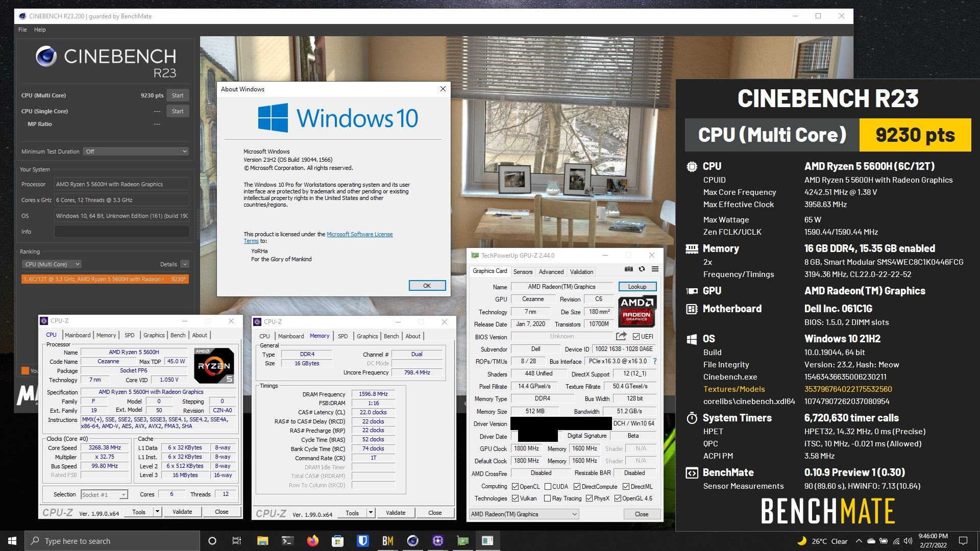Click the Cortana circle icon on taskbar
980x551 pixels.
pos(212,541)
